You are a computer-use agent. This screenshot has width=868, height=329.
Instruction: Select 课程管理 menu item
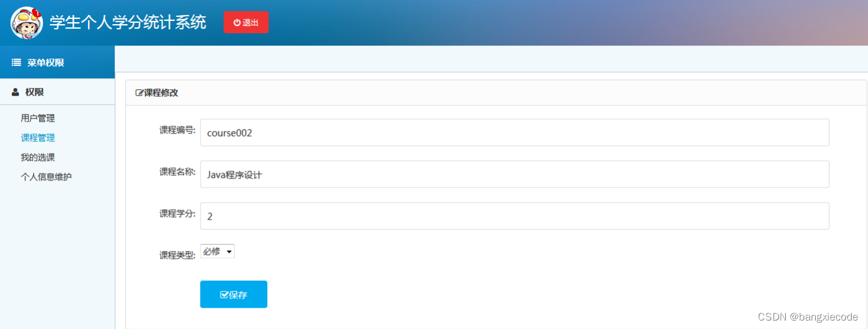click(38, 138)
